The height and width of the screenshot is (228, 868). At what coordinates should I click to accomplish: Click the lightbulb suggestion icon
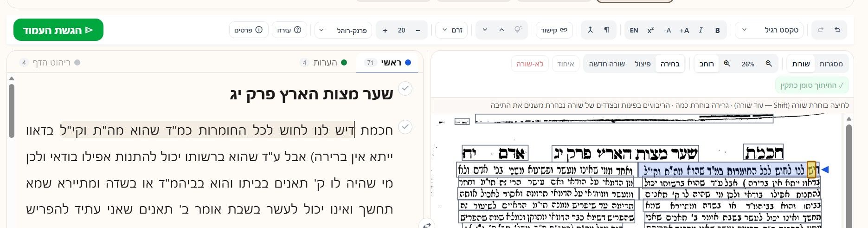click(x=518, y=30)
